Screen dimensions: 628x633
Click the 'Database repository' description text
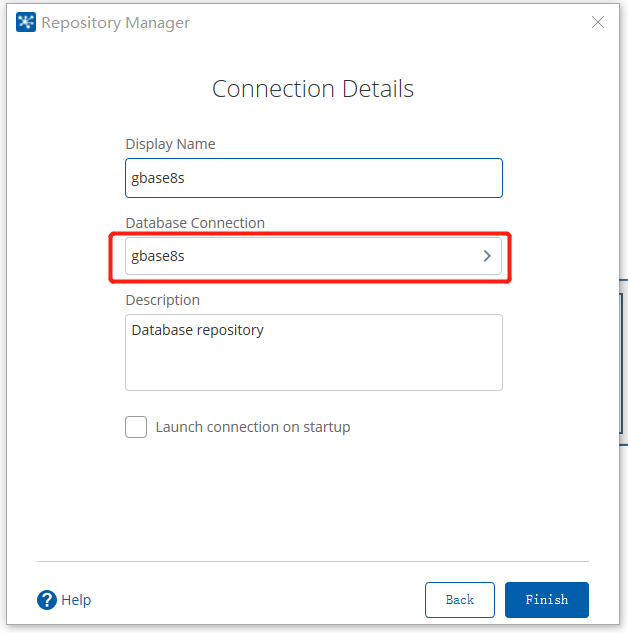(197, 330)
